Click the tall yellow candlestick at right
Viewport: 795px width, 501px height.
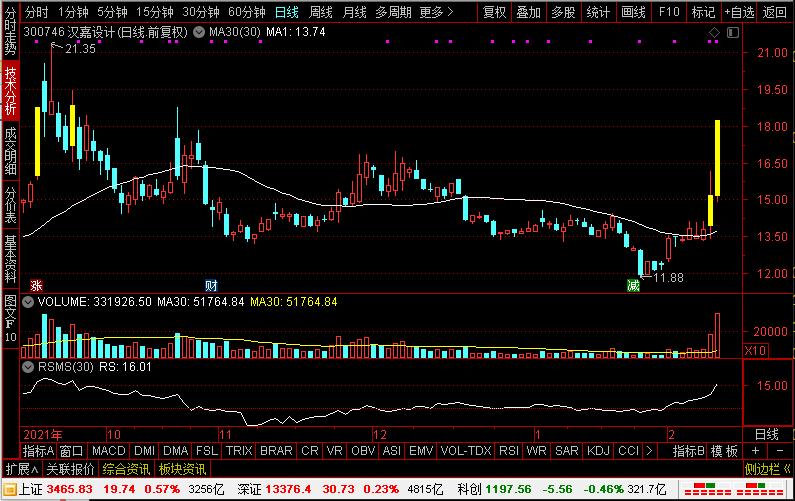(x=718, y=158)
